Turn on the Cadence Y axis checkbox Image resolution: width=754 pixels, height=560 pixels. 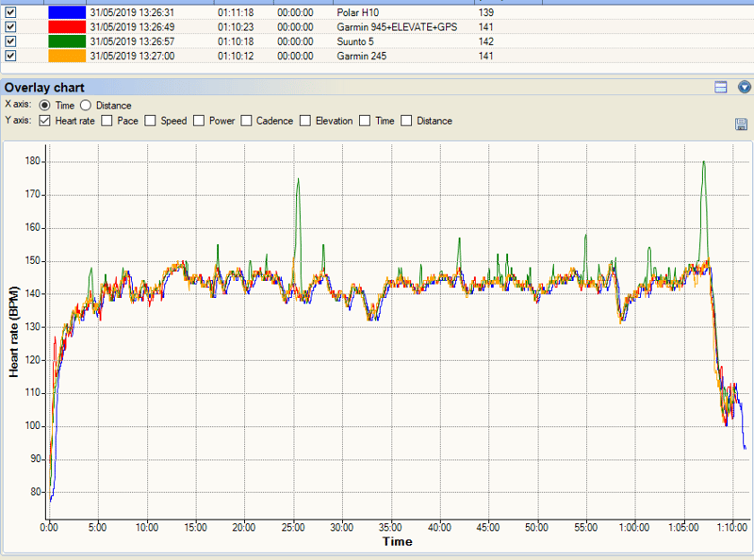[x=247, y=121]
